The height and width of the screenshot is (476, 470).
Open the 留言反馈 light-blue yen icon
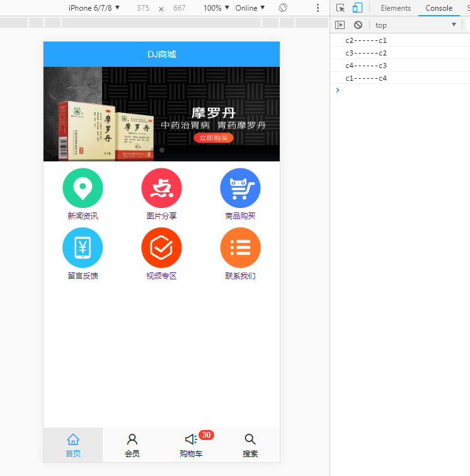click(x=83, y=248)
